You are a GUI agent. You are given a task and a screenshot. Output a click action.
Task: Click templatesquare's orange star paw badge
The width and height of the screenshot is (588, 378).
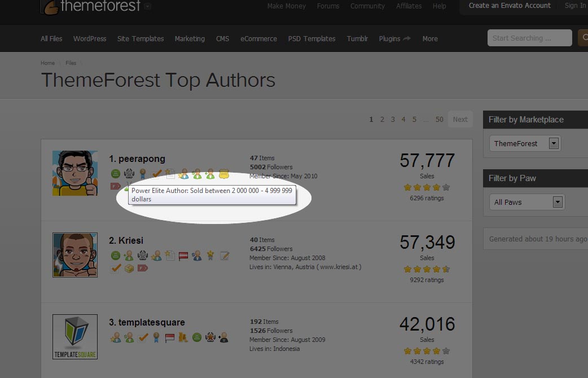pos(210,337)
